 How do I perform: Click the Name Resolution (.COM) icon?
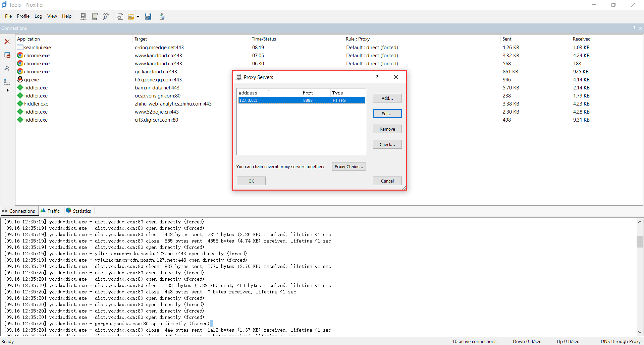106,16
